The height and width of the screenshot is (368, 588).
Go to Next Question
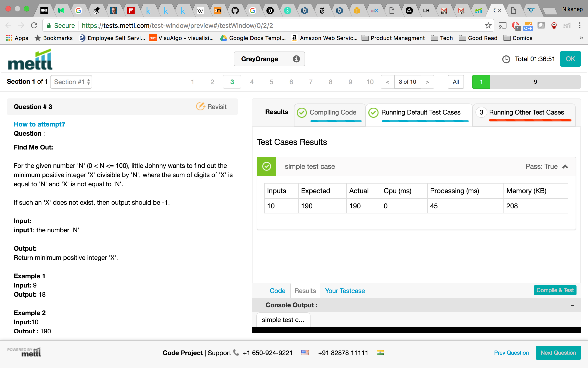click(x=558, y=353)
